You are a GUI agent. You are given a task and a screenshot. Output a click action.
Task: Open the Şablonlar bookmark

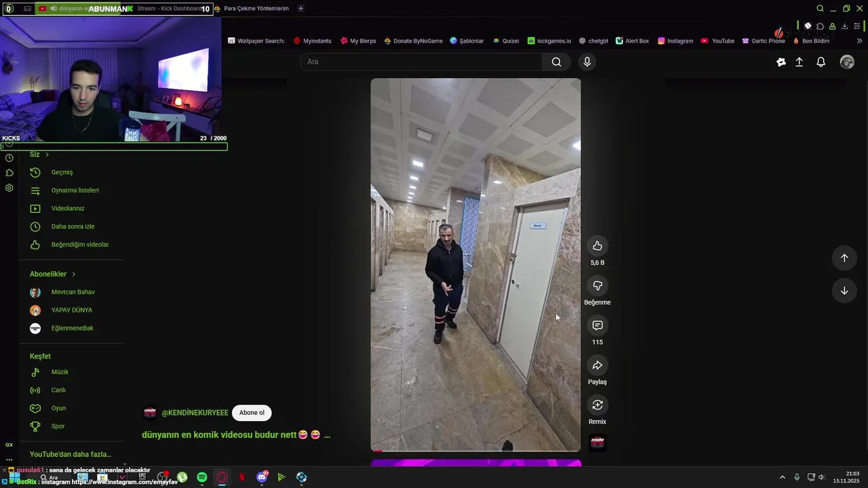[x=467, y=41]
